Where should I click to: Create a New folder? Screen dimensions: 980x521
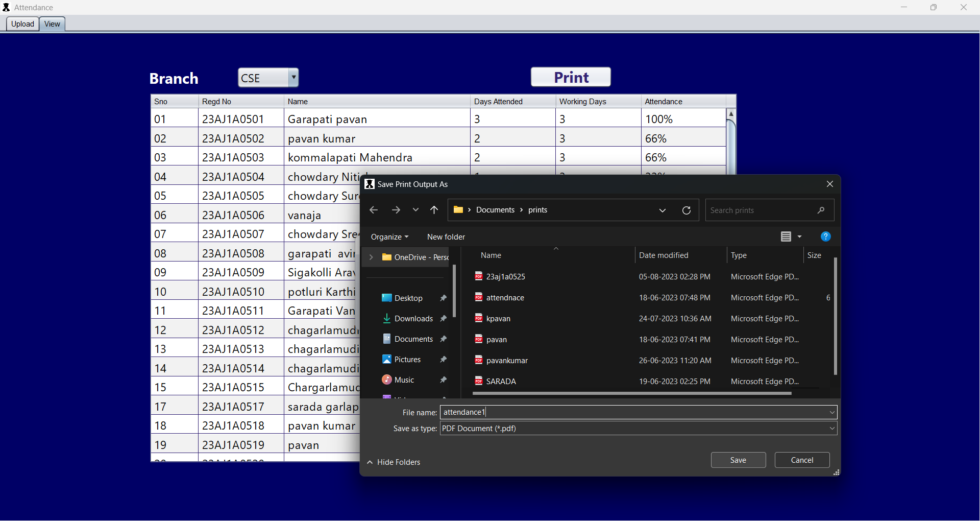[446, 237]
